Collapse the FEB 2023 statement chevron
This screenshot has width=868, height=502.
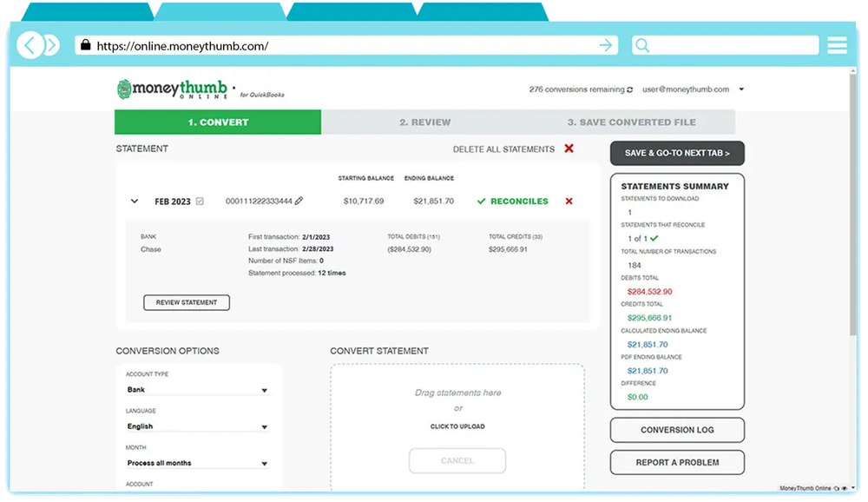coord(135,201)
